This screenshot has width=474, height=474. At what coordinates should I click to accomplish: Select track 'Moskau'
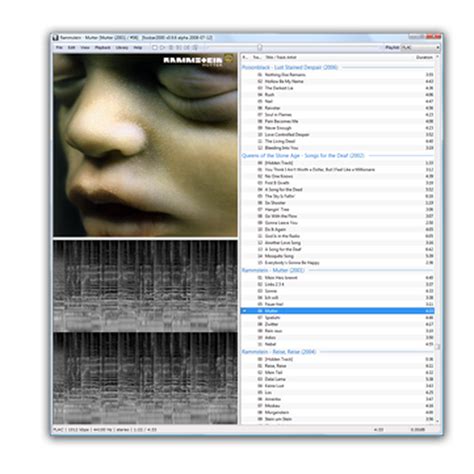[x=337, y=406]
